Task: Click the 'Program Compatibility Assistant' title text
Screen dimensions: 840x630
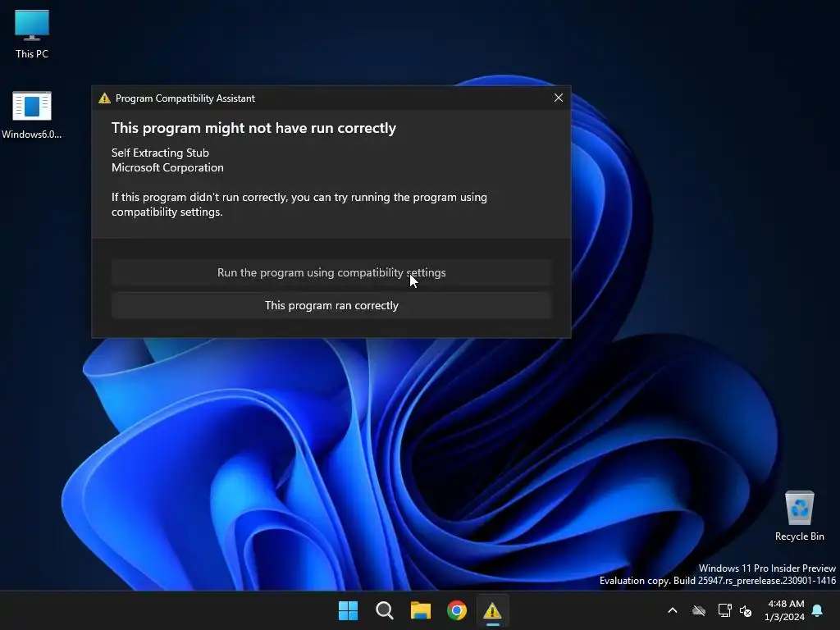Action: point(185,98)
